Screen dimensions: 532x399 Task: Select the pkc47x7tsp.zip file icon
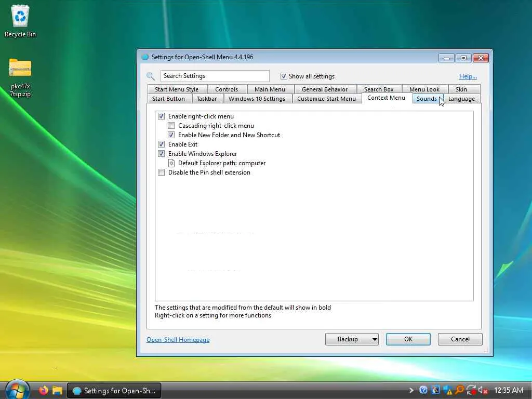(x=20, y=78)
